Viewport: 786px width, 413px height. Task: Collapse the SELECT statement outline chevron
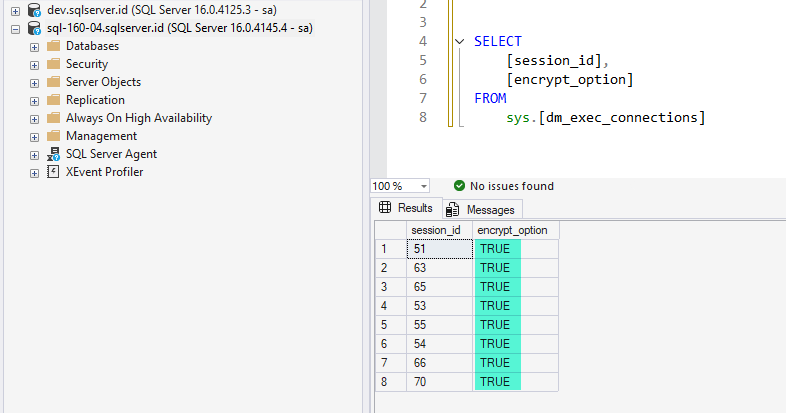[460, 42]
